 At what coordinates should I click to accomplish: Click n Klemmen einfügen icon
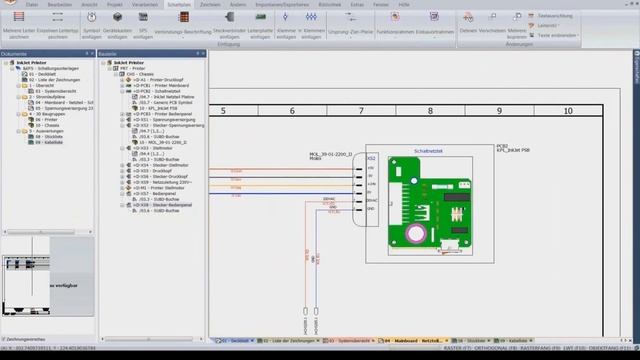tap(311, 17)
